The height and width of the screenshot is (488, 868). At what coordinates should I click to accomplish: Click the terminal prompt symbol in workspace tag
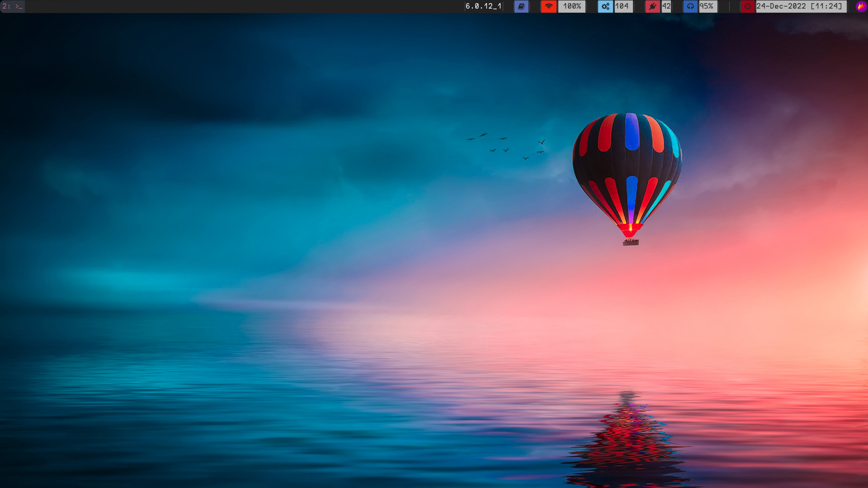[19, 6]
